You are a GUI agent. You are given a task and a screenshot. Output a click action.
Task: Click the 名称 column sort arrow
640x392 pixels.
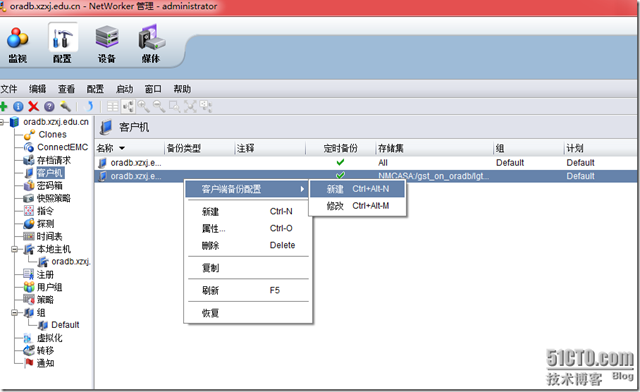(122, 148)
